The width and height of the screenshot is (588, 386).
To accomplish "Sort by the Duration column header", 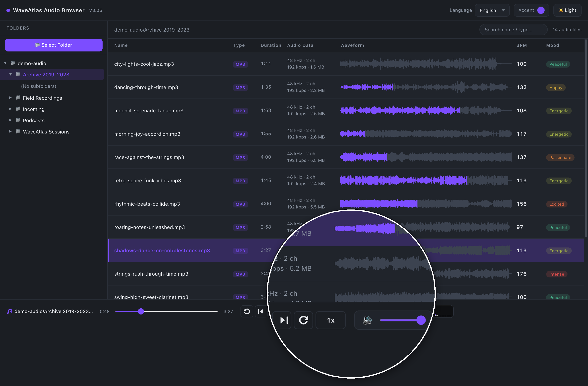I will click(x=271, y=45).
